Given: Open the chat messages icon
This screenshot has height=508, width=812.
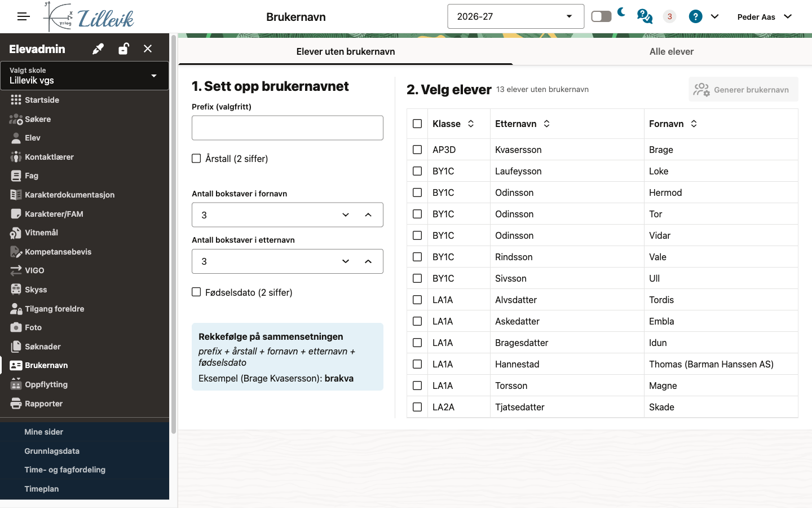Looking at the screenshot, I should (x=645, y=16).
